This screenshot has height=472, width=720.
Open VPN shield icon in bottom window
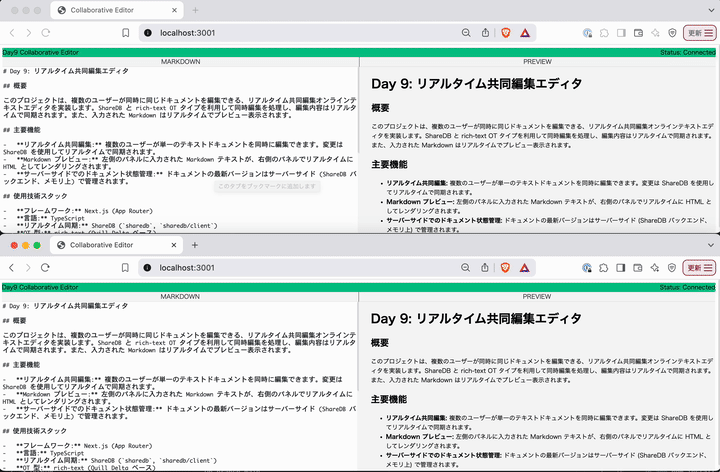[672, 268]
